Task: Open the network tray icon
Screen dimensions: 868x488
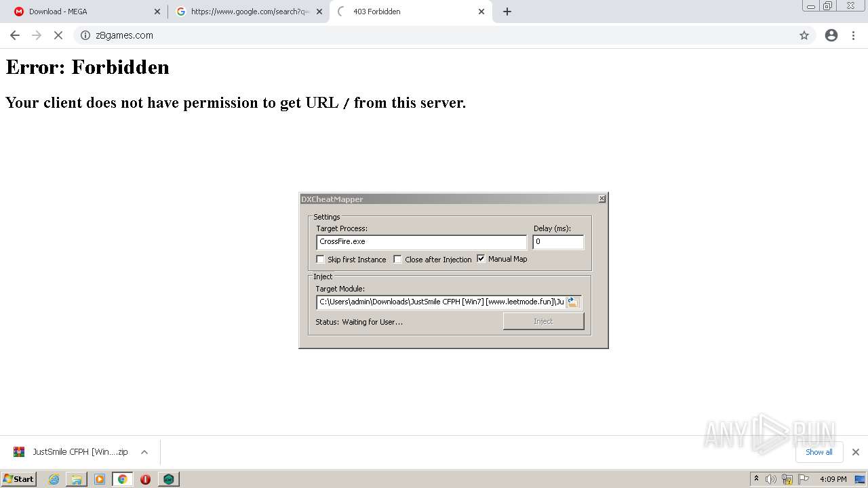Action: pyautogui.click(x=787, y=479)
